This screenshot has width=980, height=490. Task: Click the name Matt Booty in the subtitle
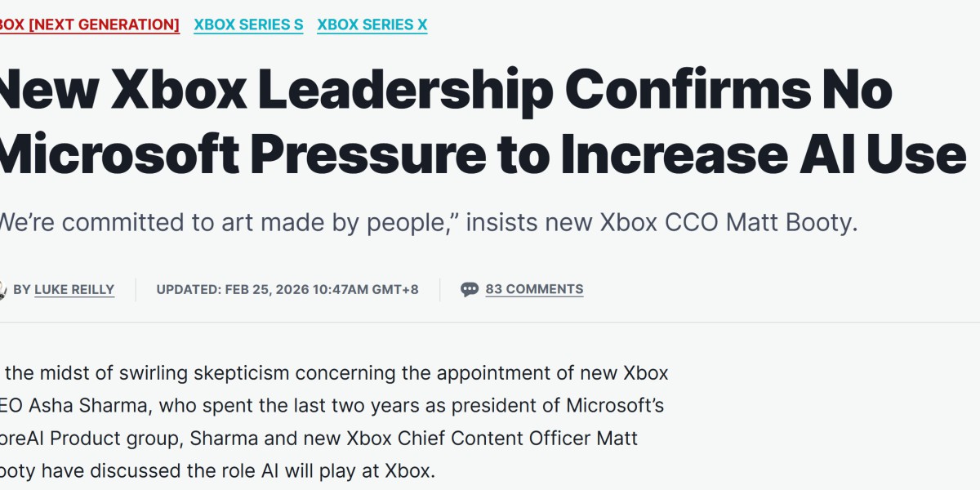tap(805, 222)
